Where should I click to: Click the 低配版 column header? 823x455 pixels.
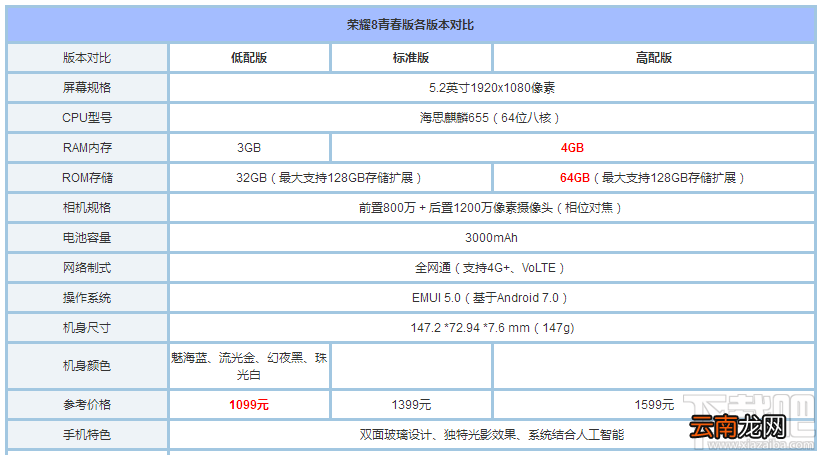click(x=249, y=58)
